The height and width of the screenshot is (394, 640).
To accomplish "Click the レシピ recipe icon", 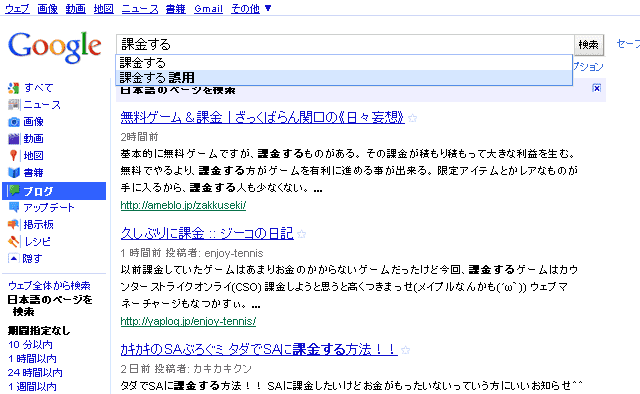I will [x=13, y=241].
